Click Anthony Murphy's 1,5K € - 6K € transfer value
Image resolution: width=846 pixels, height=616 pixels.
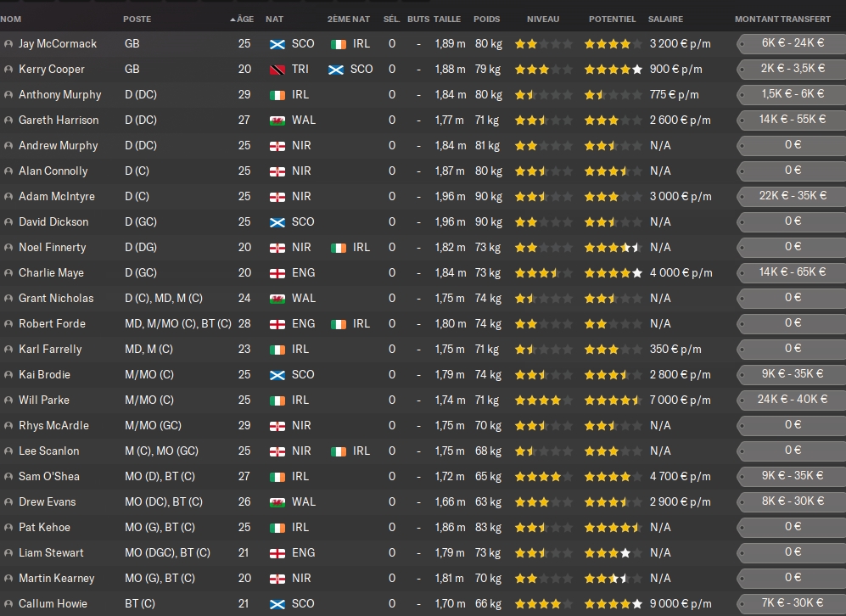792,94
